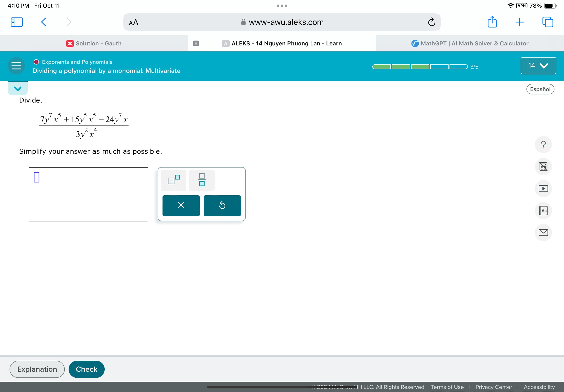
Task: Add a new browser tab
Action: coord(520,22)
